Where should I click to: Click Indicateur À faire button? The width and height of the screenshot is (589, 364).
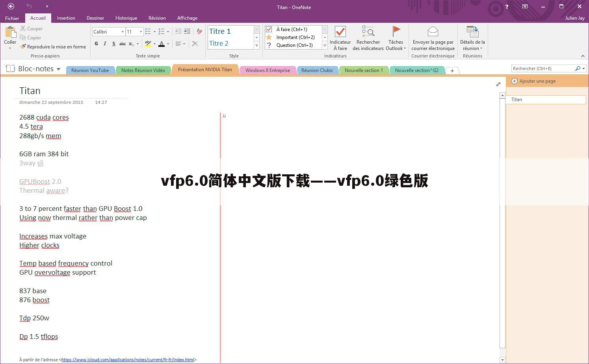[x=340, y=38]
